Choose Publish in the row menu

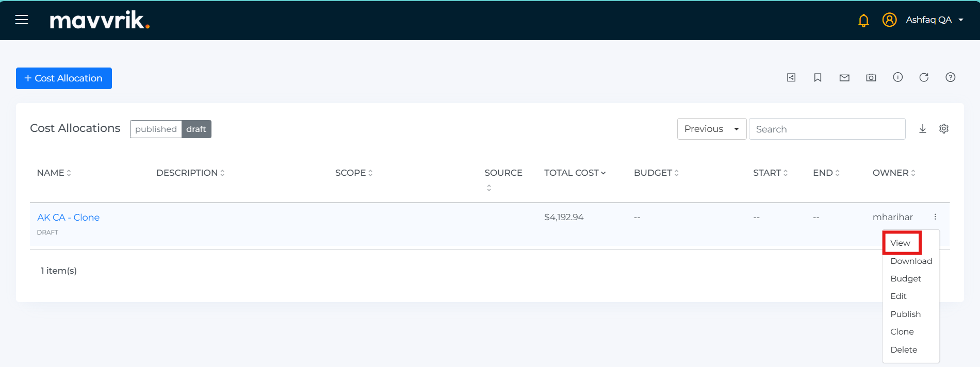(x=905, y=314)
